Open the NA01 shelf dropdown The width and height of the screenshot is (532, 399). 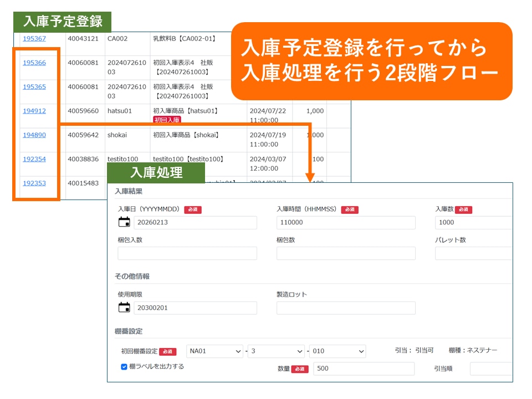coord(214,351)
